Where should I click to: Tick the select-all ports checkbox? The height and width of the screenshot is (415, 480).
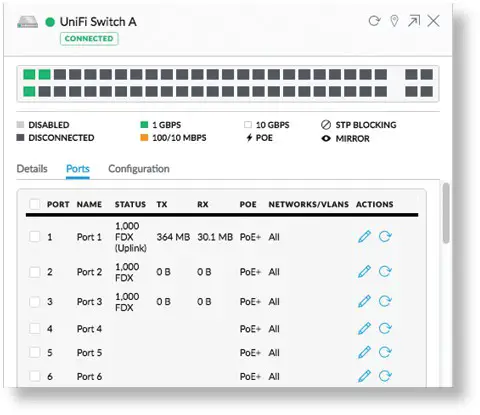34,204
